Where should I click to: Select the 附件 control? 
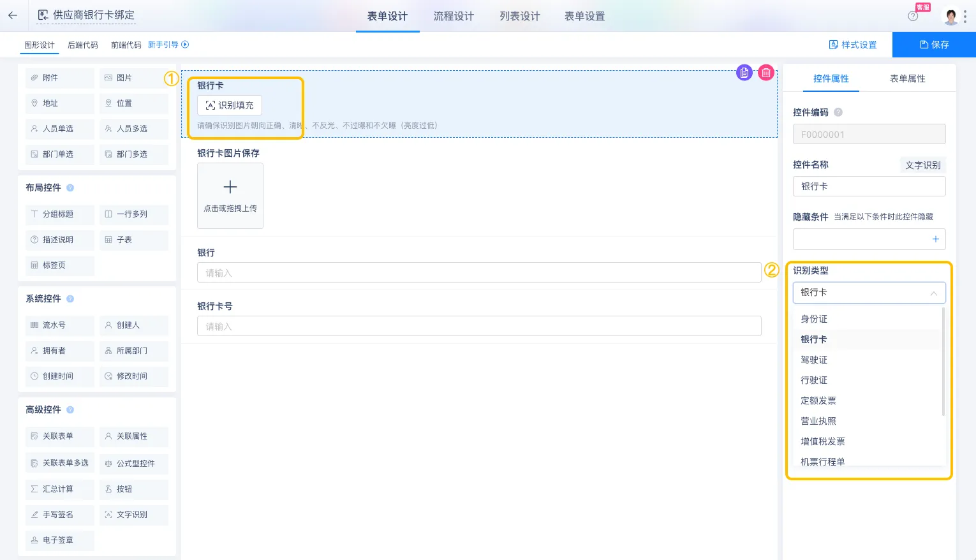(60, 78)
